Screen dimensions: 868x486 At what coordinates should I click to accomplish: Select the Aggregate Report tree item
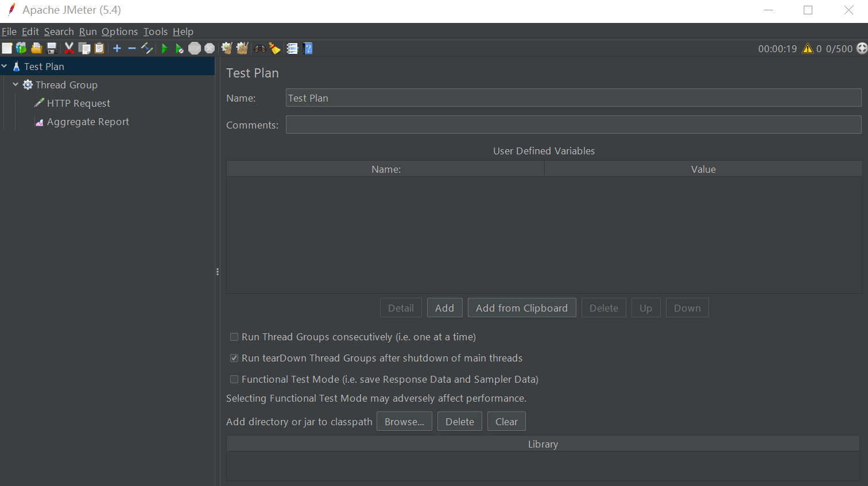pos(88,122)
